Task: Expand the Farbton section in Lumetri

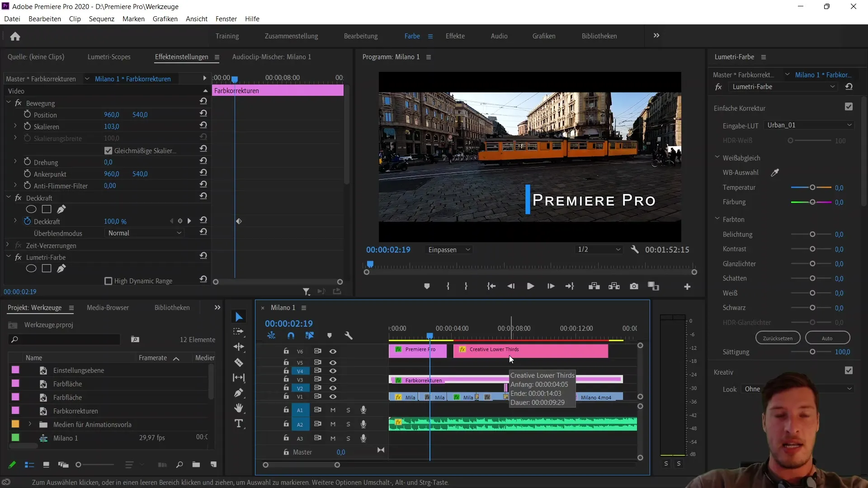Action: coord(718,219)
